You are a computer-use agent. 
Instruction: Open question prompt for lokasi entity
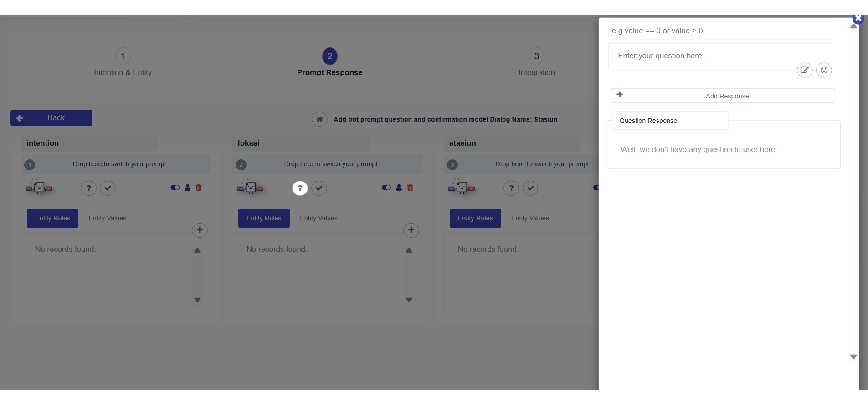click(300, 188)
